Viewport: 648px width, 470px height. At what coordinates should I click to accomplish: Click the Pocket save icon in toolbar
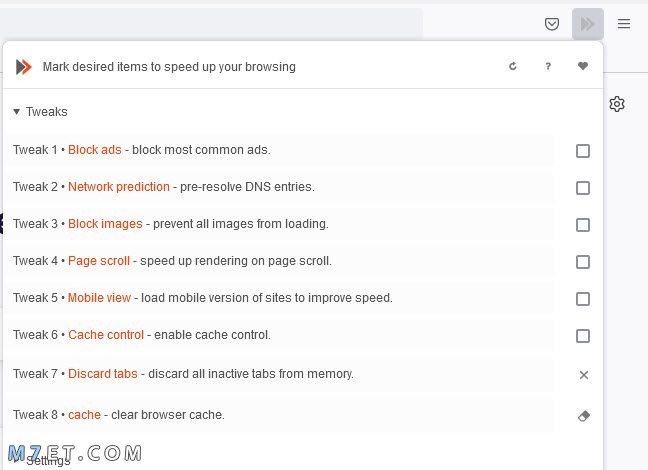[x=552, y=24]
